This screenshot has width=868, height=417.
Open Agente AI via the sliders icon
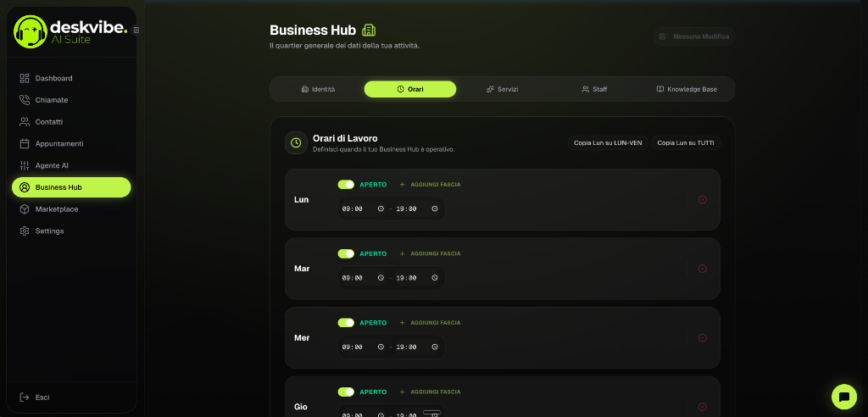(25, 165)
